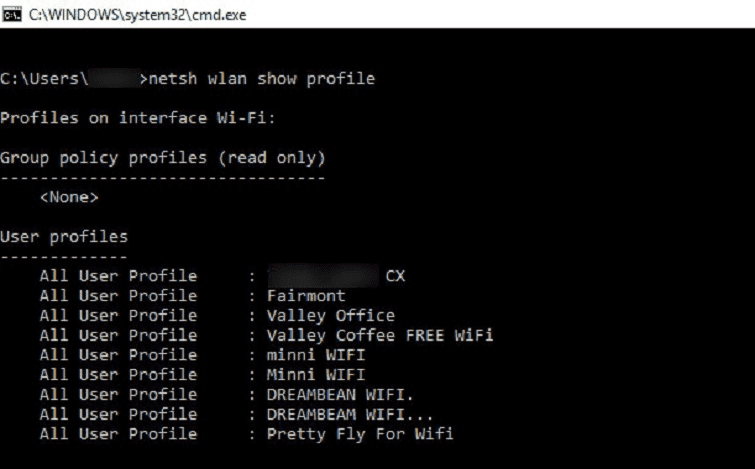The width and height of the screenshot is (755, 469).
Task: Click the Profiles on interface Wi-Fi line
Action: [138, 118]
